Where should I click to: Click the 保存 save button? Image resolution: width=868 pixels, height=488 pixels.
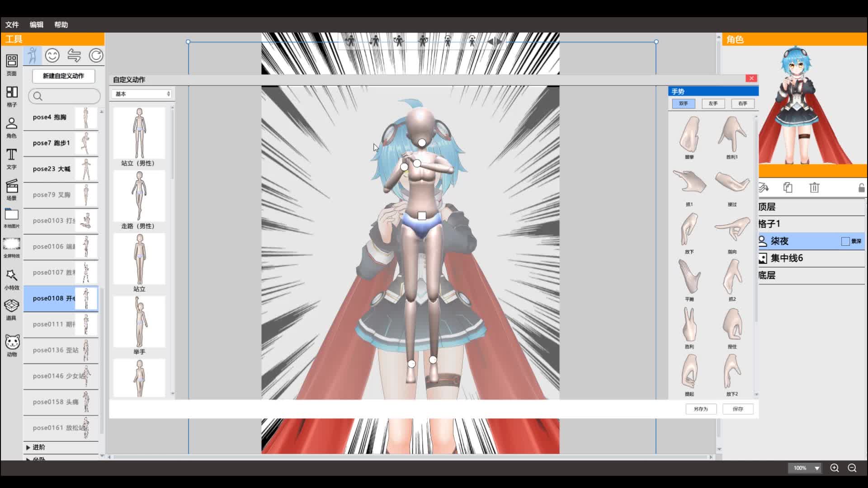[738, 409]
